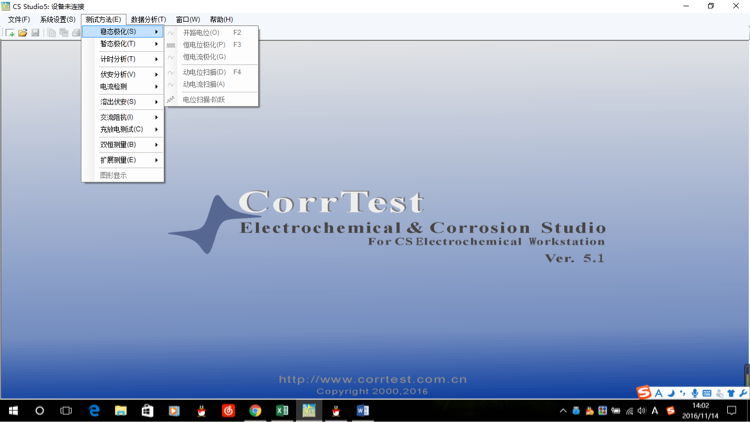
Task: Click the Save floppy disk toolbar icon
Action: click(x=35, y=33)
